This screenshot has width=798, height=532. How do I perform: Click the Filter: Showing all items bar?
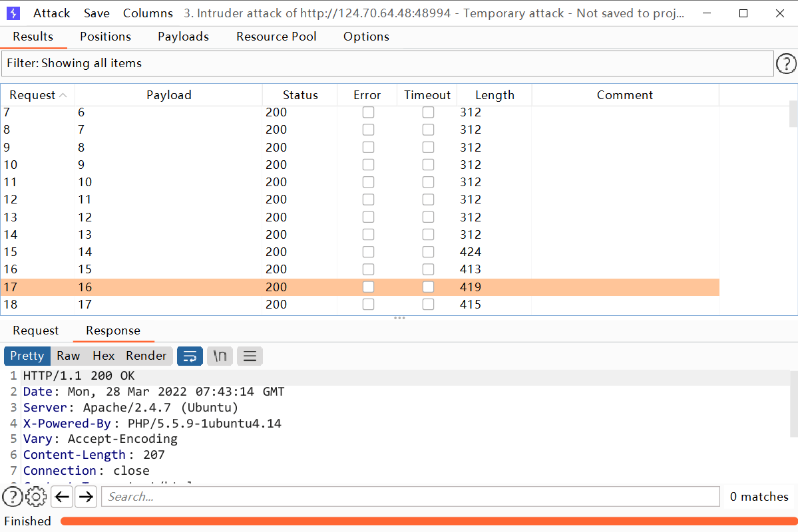coord(387,64)
